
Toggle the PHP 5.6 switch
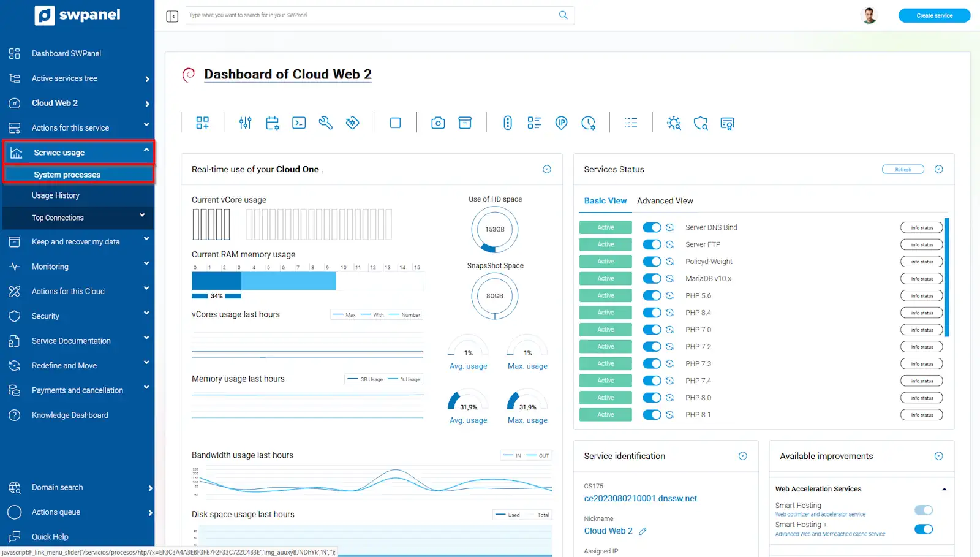point(652,295)
